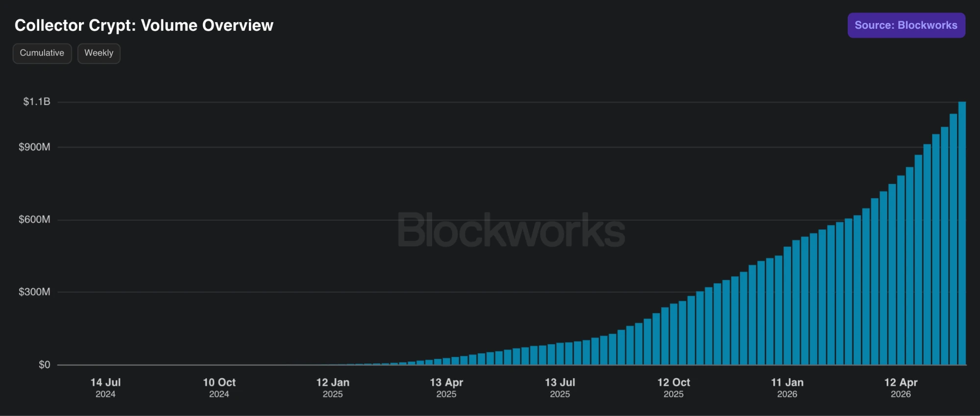Click the tallest final bar reaching $1.1B
Viewport: 980px width, 416px height.
tap(962, 233)
